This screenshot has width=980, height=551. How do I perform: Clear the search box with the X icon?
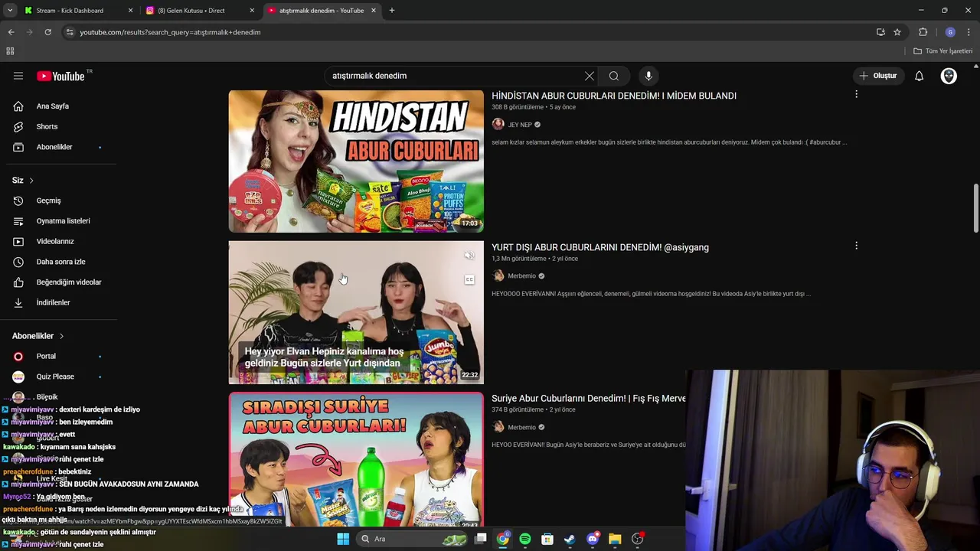[x=589, y=76]
